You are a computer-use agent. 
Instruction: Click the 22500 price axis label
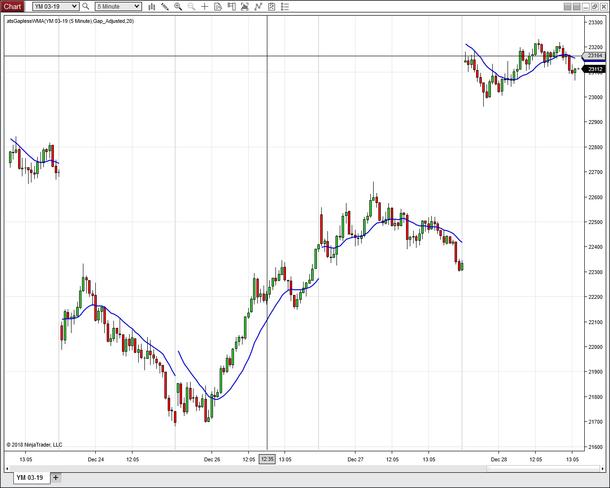pyautogui.click(x=595, y=222)
